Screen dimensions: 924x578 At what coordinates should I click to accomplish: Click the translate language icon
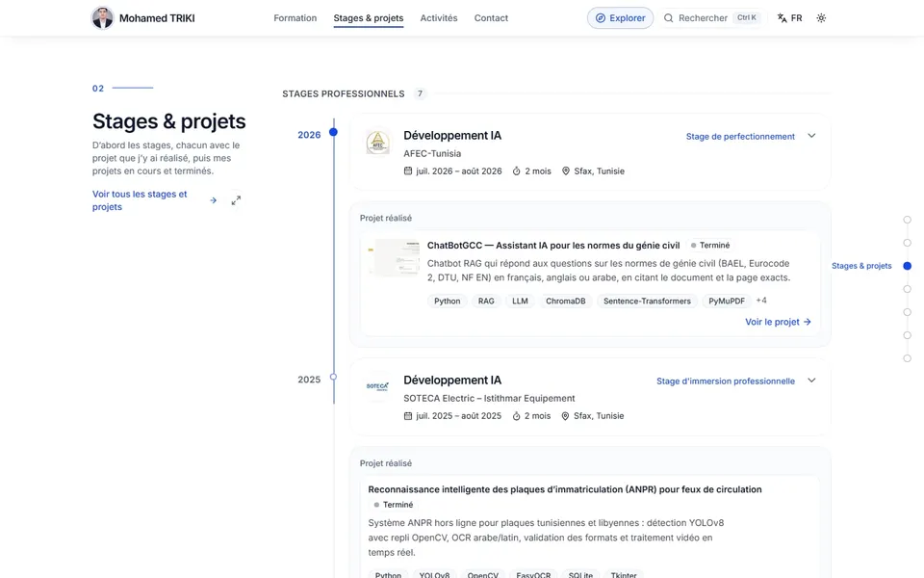click(782, 18)
